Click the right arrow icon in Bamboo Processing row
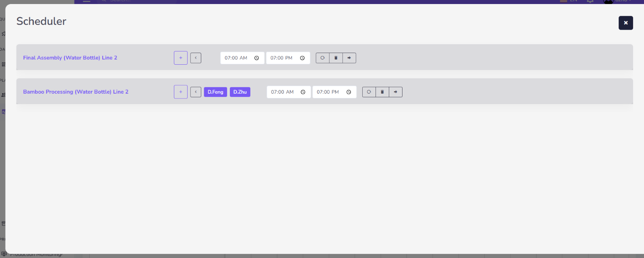 click(396, 92)
